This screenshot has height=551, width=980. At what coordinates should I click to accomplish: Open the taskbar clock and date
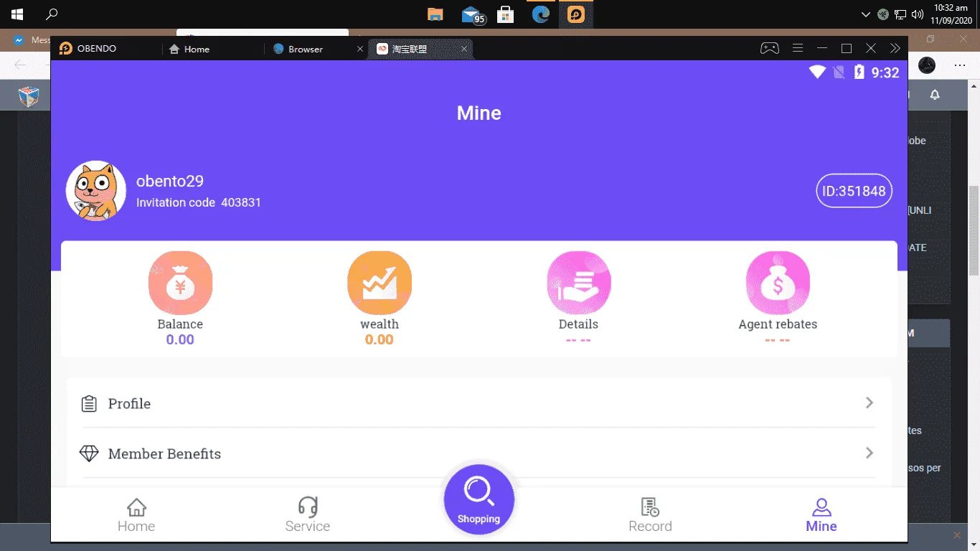[951, 14]
